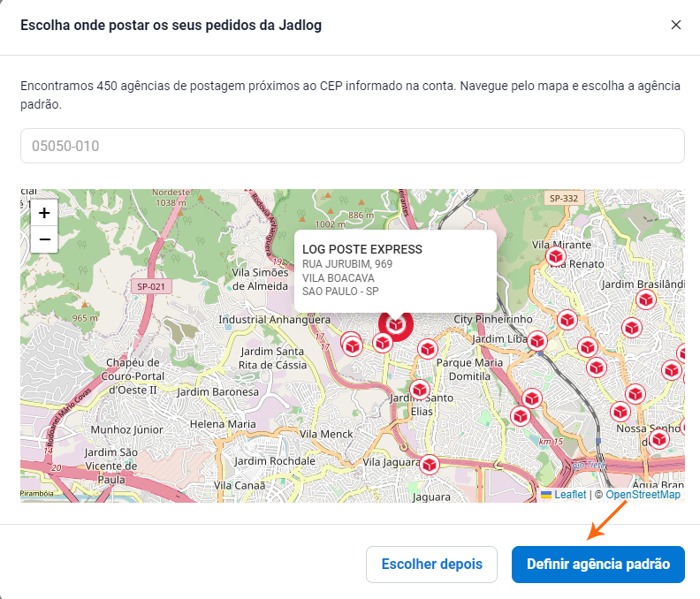Click the RUA JURUBIM, 969 address text

[347, 264]
